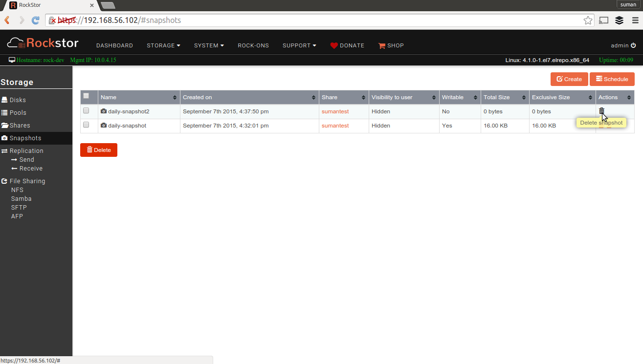Sort the table by the Name column
Screen dimensions: 643x364
coord(139,97)
